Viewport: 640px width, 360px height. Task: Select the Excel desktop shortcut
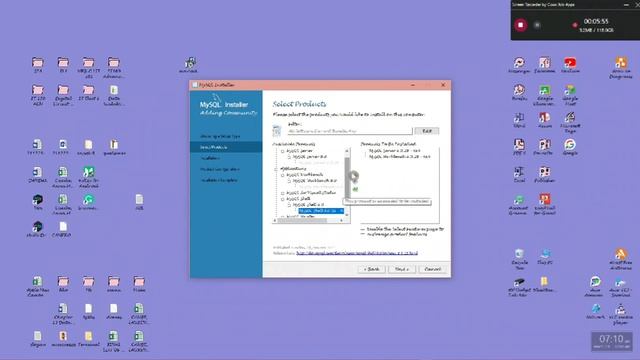coord(519,174)
